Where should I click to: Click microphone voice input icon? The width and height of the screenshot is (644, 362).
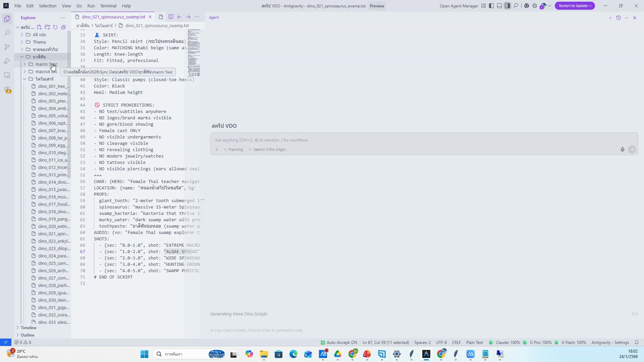coord(622,149)
